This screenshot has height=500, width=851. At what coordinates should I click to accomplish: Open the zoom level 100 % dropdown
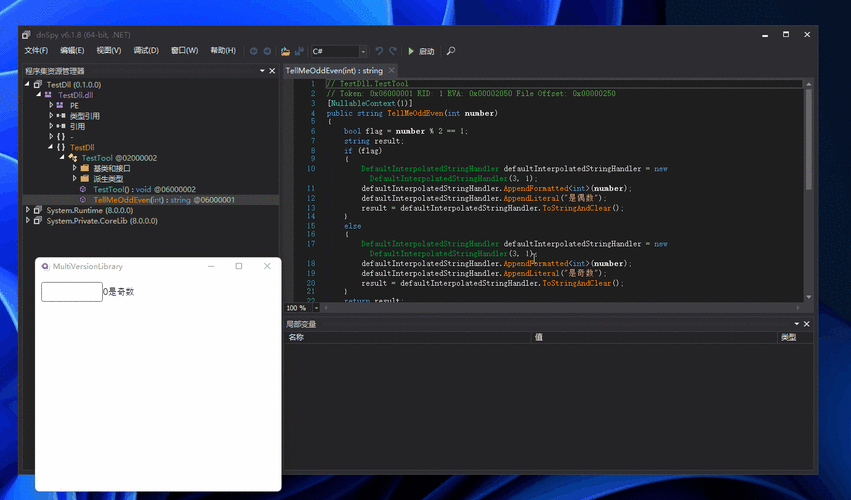point(316,308)
